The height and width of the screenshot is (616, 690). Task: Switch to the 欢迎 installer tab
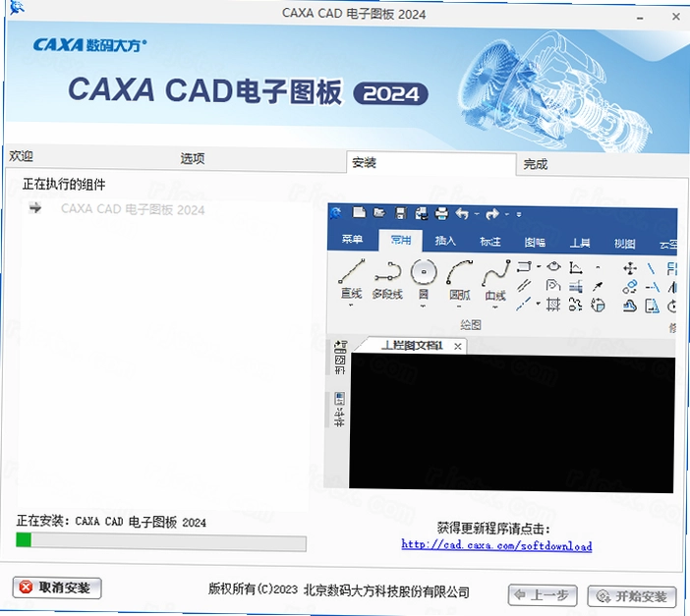[21, 156]
